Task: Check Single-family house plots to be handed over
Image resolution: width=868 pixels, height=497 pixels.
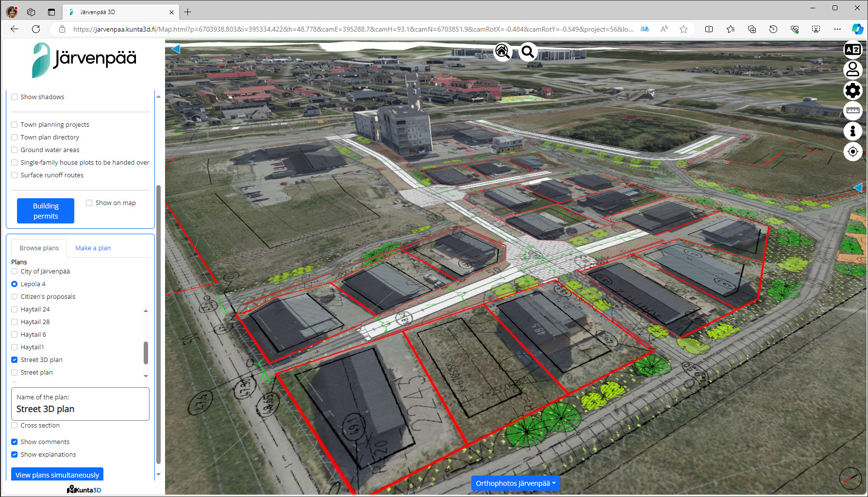Action: pyautogui.click(x=15, y=163)
